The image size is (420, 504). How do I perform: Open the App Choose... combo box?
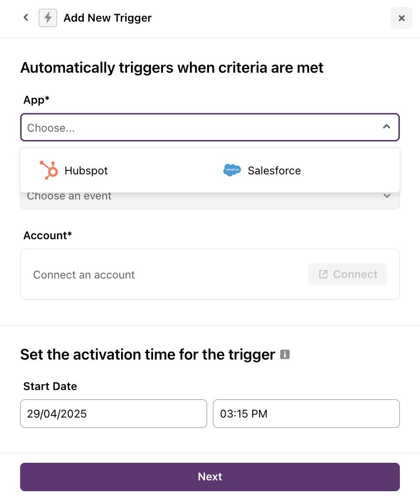[210, 127]
